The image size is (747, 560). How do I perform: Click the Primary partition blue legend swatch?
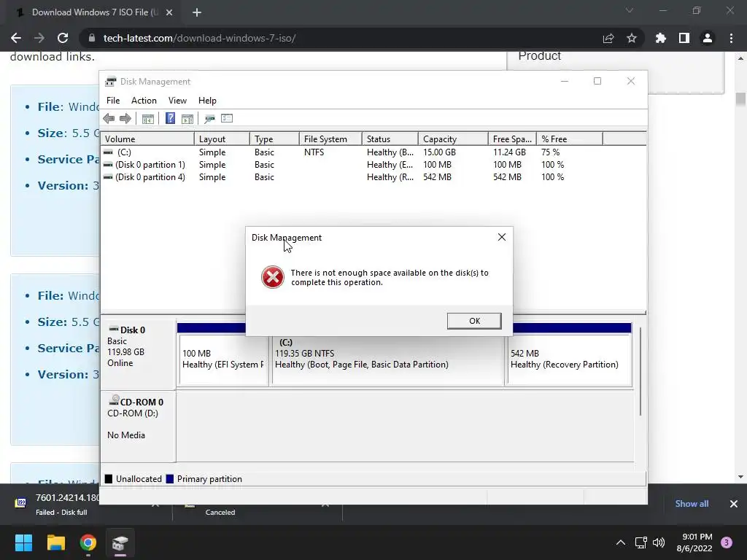point(169,479)
